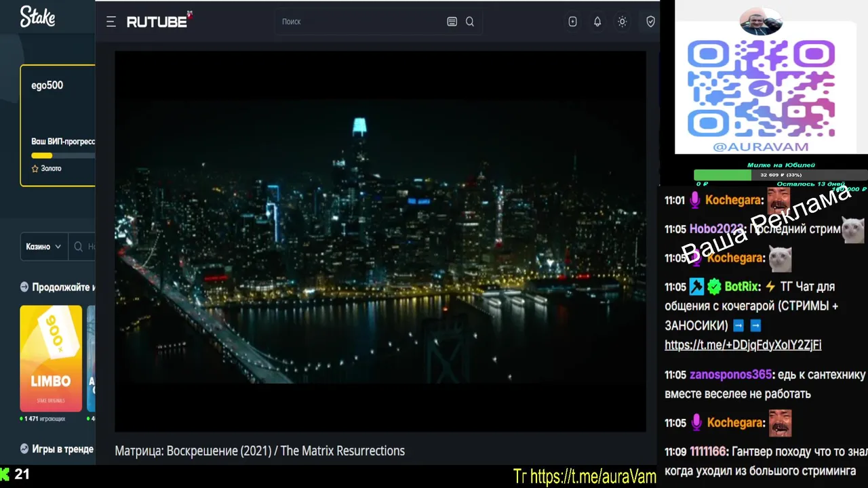The width and height of the screenshot is (868, 488).
Task: Click the Stake logo
Action: click(x=37, y=16)
